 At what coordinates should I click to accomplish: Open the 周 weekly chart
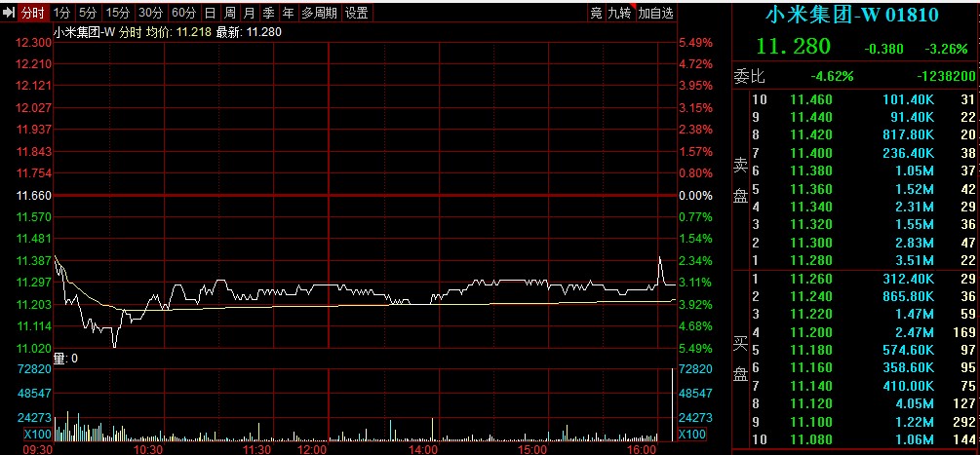[x=230, y=13]
